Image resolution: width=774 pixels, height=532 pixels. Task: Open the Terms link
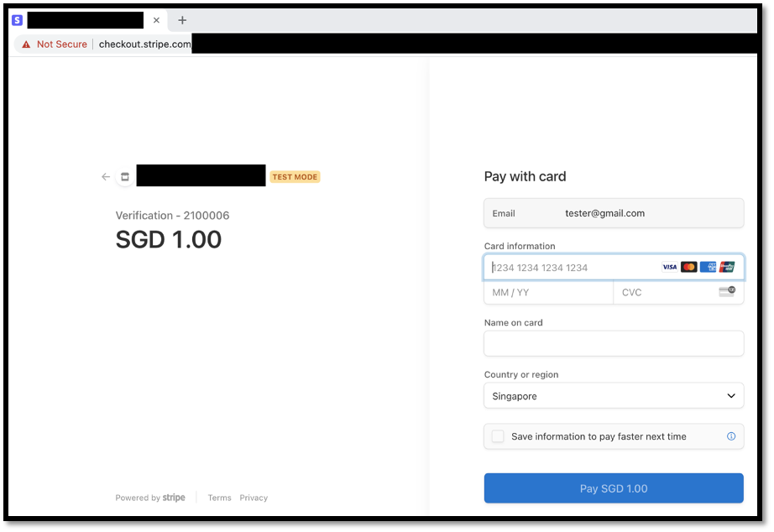pyautogui.click(x=219, y=498)
